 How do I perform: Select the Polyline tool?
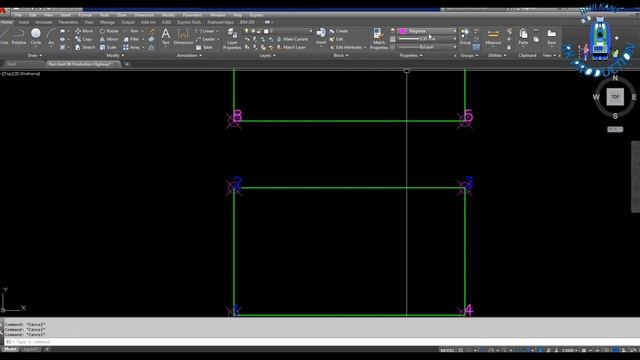coord(19,36)
